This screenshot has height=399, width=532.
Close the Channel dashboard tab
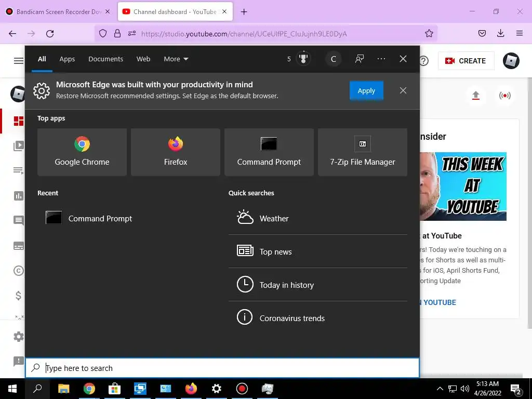tap(224, 11)
